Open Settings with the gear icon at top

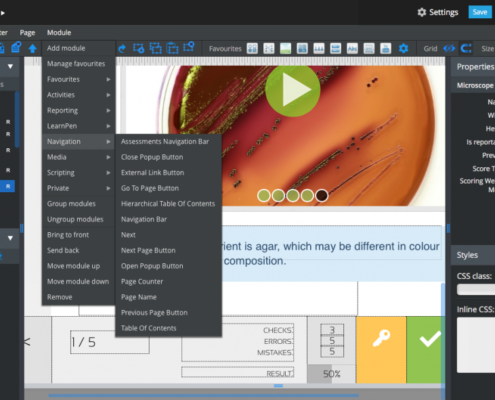(422, 12)
